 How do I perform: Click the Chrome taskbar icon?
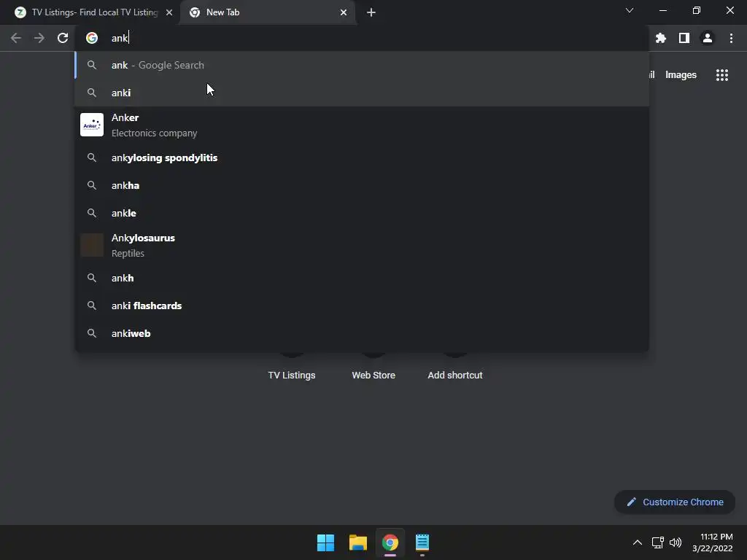[390, 542]
